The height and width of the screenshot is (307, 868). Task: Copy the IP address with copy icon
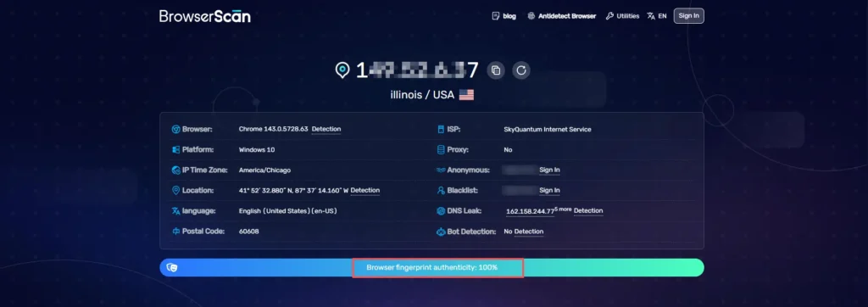click(496, 70)
